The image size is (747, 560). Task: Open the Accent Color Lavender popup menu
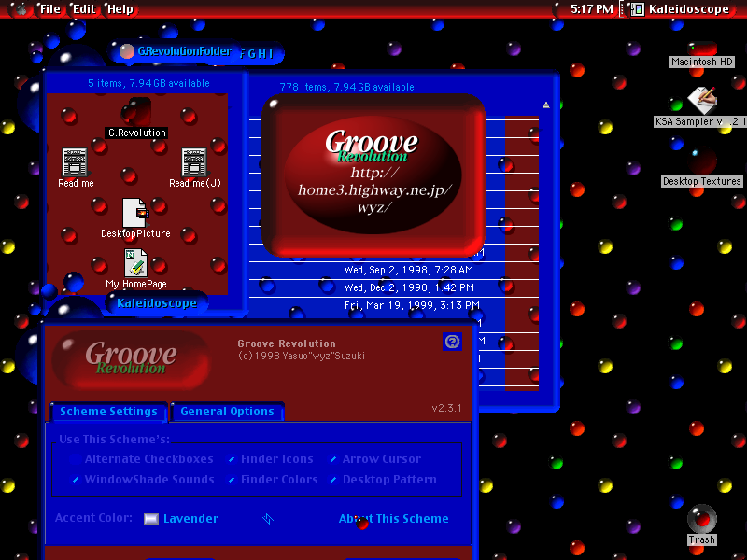[208, 519]
